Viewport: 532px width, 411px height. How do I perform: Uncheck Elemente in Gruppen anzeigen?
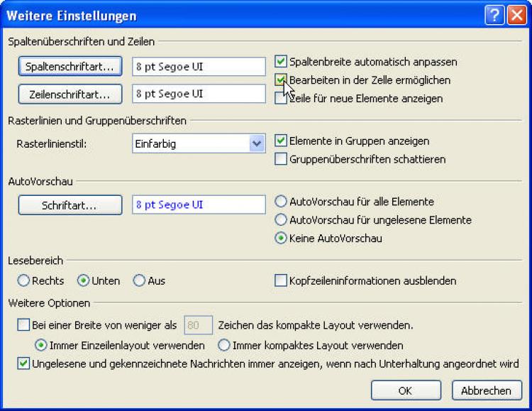[x=281, y=141]
